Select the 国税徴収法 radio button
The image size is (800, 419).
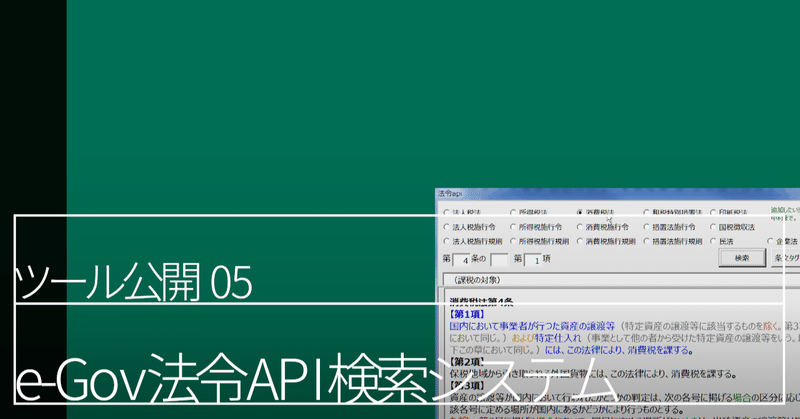713,227
